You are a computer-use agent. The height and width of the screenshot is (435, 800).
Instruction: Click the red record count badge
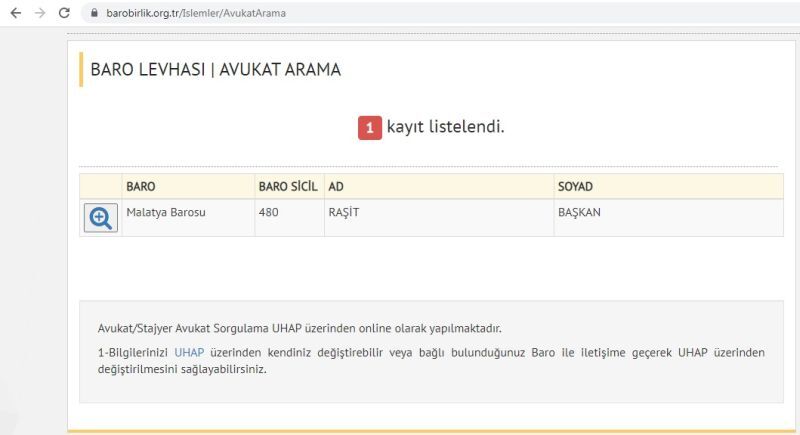pos(369,127)
